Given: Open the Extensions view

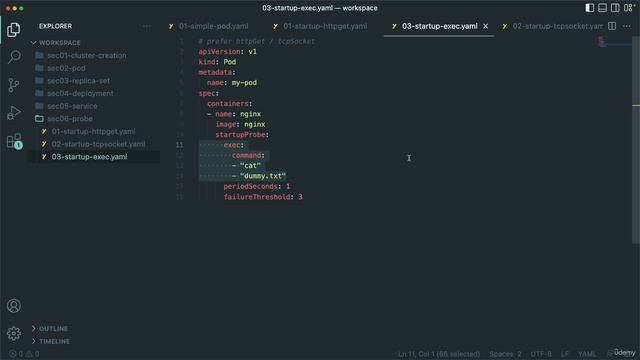Looking at the screenshot, I should click(x=14, y=141).
